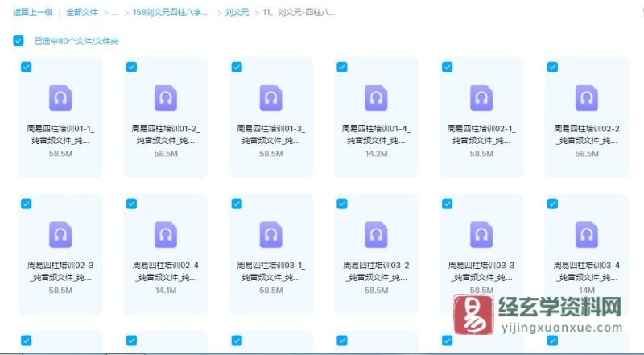Open audio icon of 周易四柱培训01-2 file

[x=165, y=98]
